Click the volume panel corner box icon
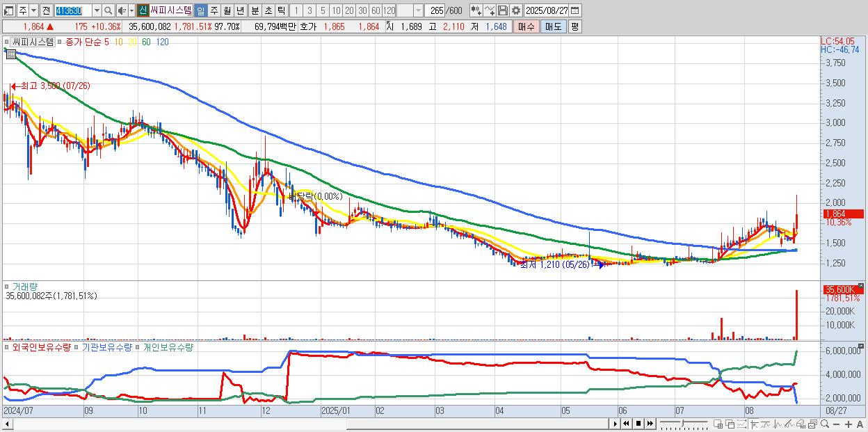 [x=861, y=286]
